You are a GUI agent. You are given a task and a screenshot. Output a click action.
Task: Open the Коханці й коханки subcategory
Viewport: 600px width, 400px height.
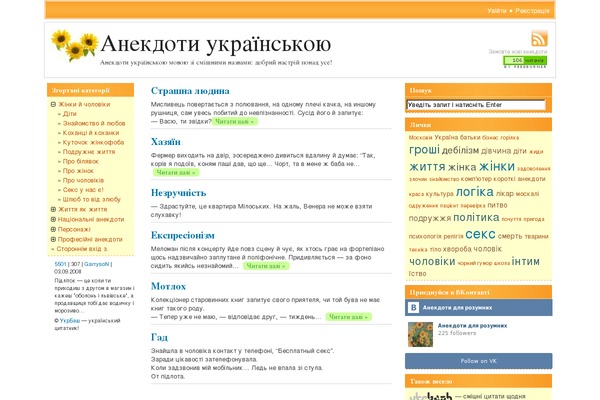(91, 133)
